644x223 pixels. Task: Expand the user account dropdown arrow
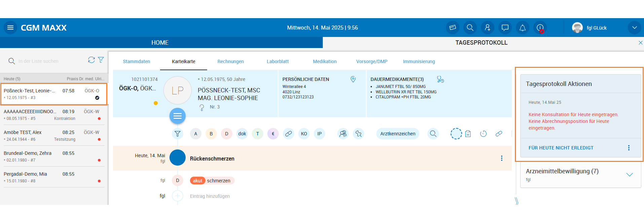tap(634, 28)
